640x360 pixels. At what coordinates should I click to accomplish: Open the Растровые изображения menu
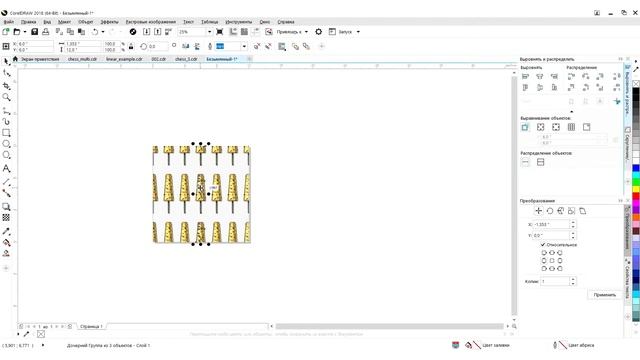coord(151,22)
